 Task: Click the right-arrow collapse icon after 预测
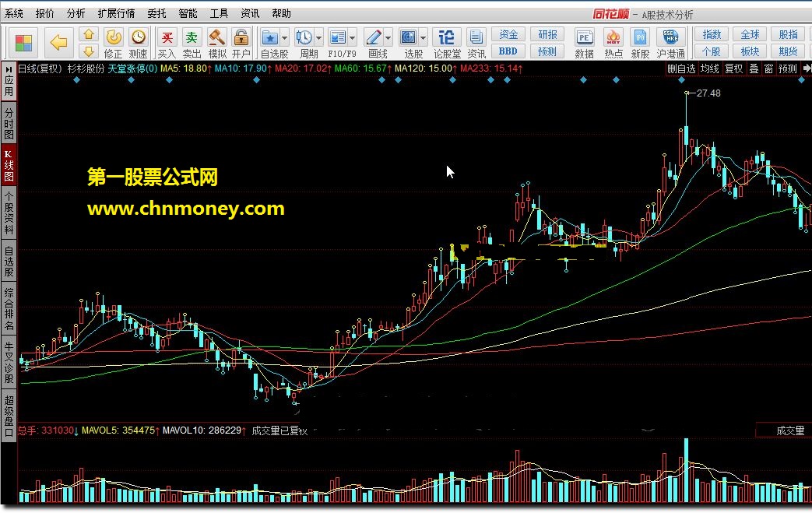coord(807,69)
